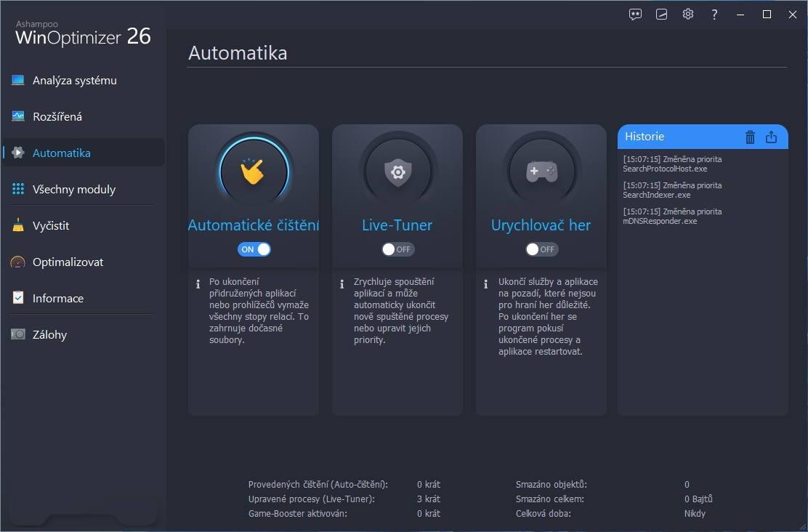Enable the Urychlovač her switch
The width and height of the screenshot is (808, 532).
[x=541, y=249]
